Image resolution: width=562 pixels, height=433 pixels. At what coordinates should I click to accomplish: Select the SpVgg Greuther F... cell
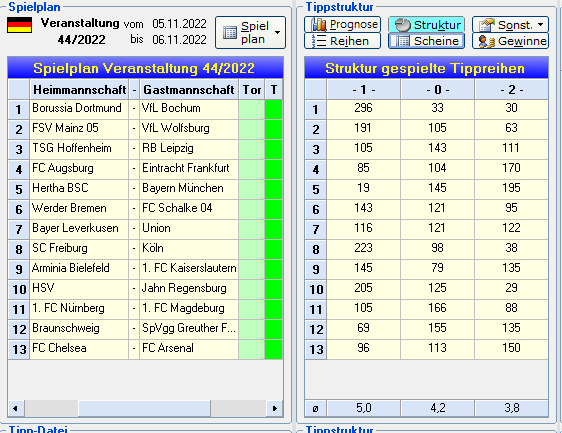[189, 329]
